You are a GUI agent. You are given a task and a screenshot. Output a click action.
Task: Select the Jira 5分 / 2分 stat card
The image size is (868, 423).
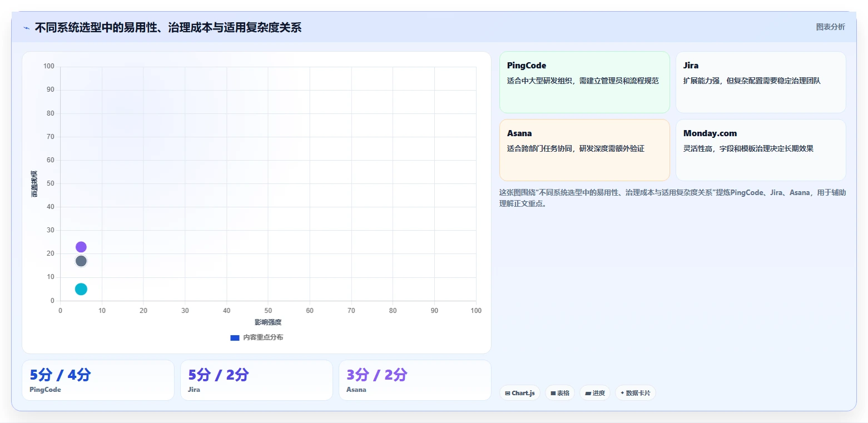(256, 380)
